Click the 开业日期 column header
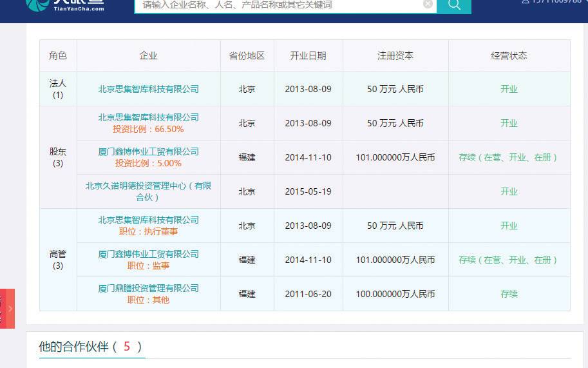The width and height of the screenshot is (588, 368). click(308, 56)
